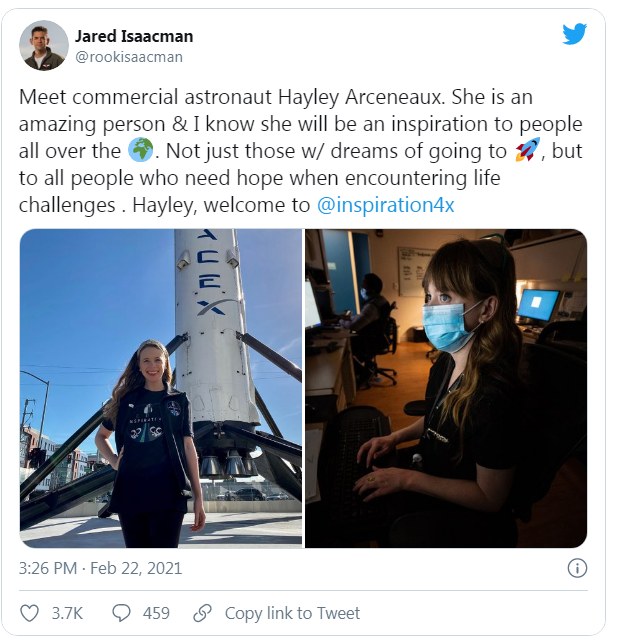Click the SpaceX lettering on the rocket
Screen dimensions: 627x640
coord(211,272)
